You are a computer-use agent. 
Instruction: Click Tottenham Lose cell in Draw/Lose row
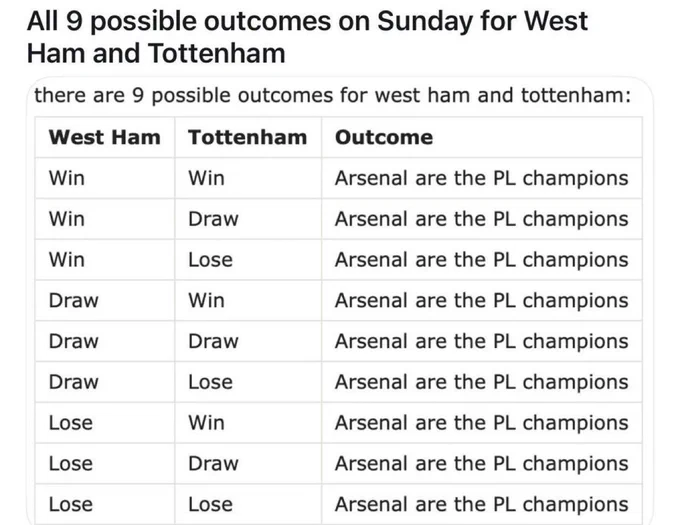pos(210,382)
